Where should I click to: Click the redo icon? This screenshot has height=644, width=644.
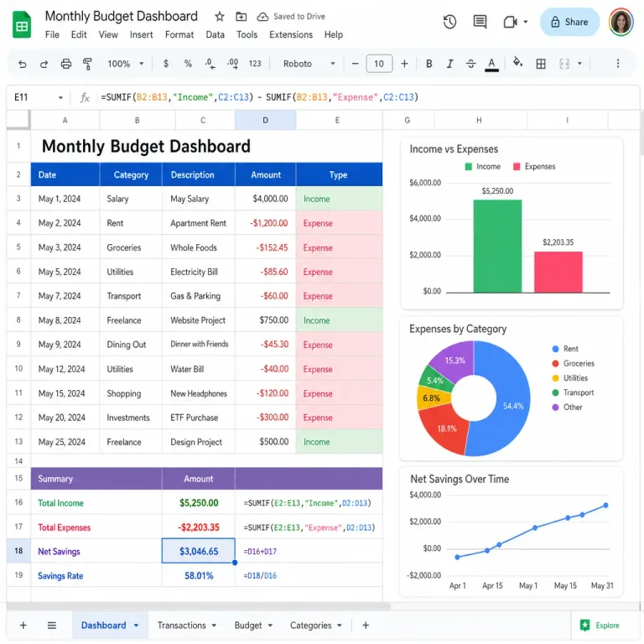pyautogui.click(x=44, y=64)
